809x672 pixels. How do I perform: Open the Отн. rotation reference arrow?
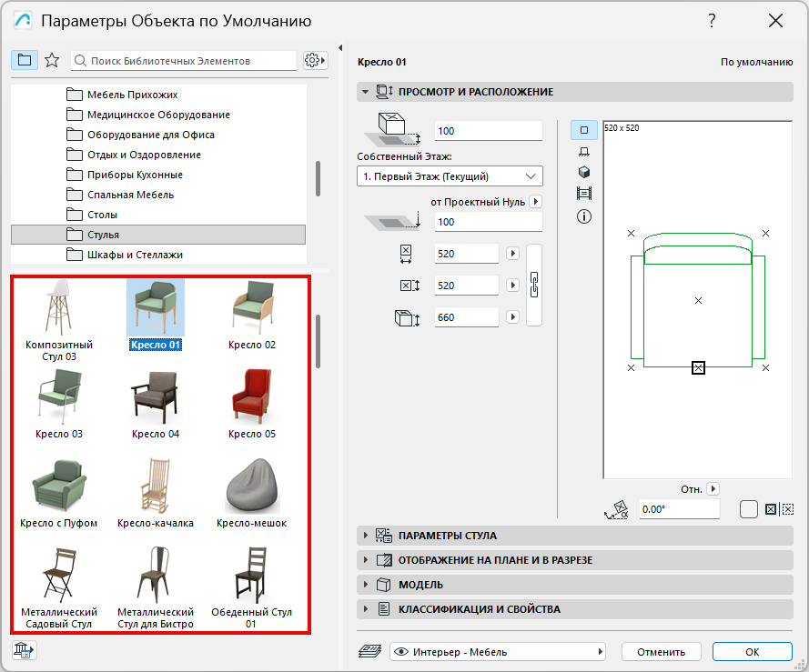click(x=713, y=488)
